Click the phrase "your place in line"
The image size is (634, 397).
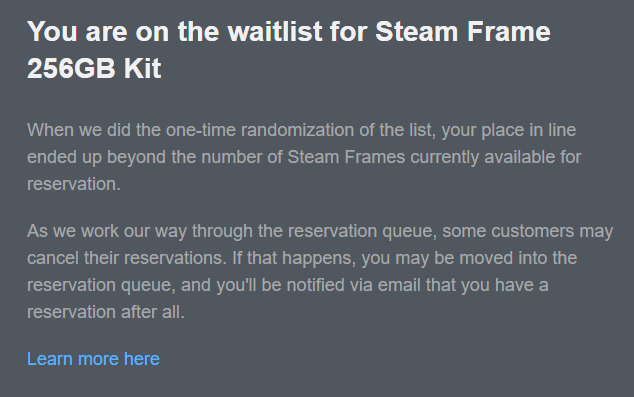click(x=509, y=130)
